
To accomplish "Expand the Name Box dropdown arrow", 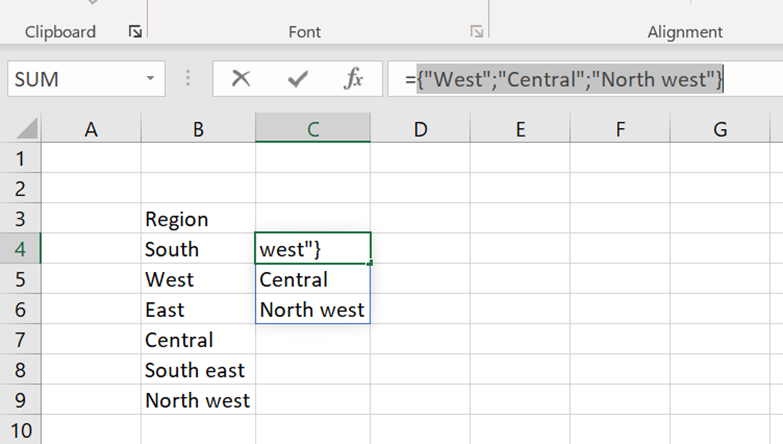I will [x=150, y=79].
